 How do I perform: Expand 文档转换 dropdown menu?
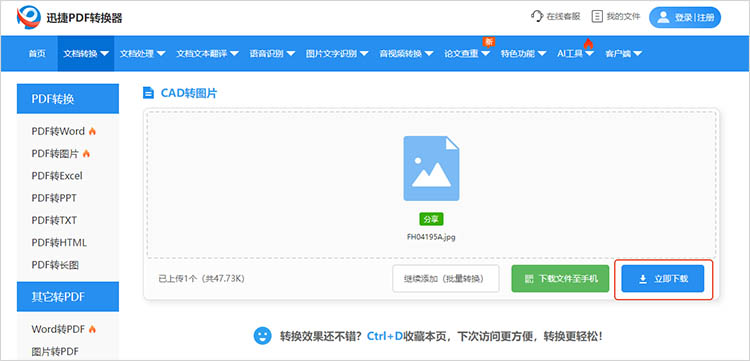tap(86, 54)
